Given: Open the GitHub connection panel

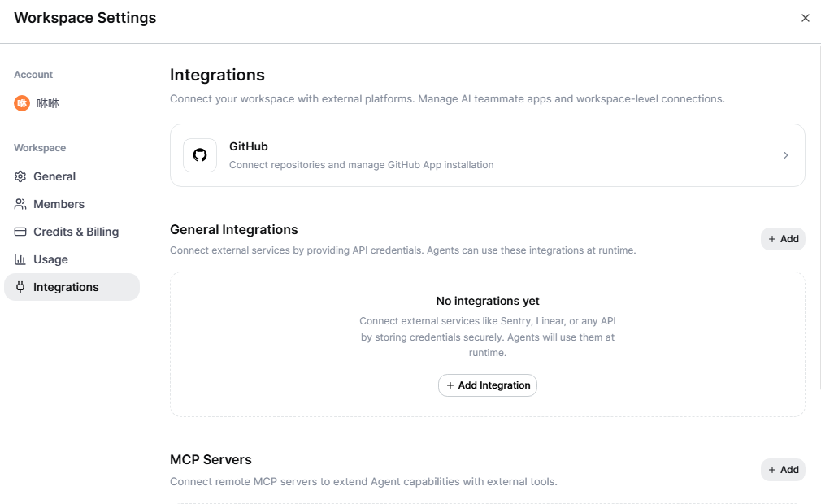Looking at the screenshot, I should (487, 155).
